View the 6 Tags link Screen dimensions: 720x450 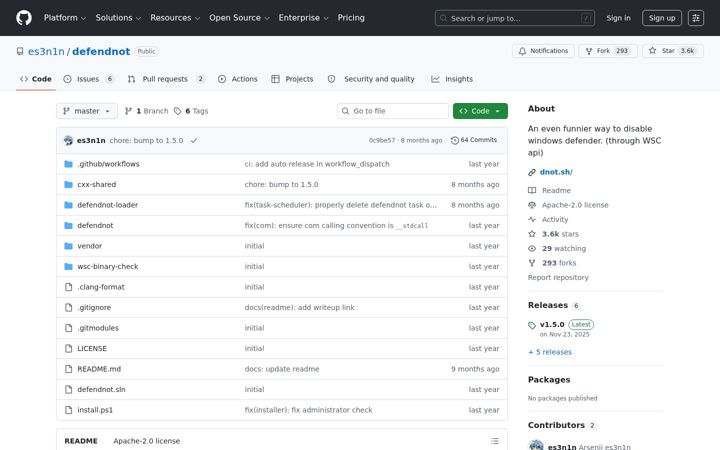coord(191,111)
